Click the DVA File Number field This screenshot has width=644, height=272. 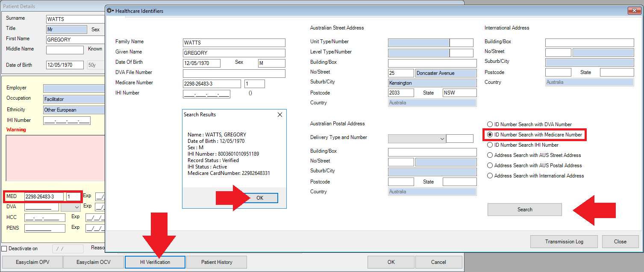coord(234,74)
